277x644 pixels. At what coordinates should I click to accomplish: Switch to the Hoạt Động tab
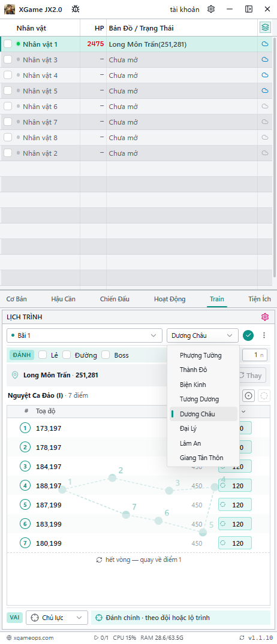(x=170, y=299)
